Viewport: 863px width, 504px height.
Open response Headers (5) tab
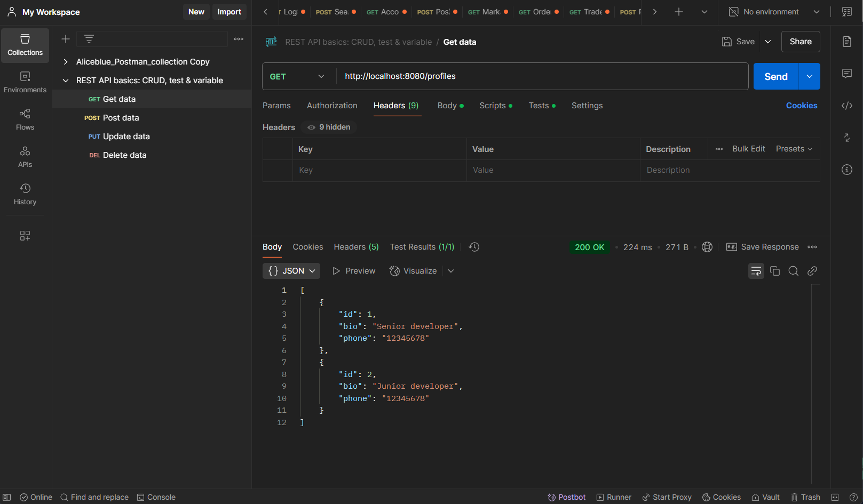[356, 247]
